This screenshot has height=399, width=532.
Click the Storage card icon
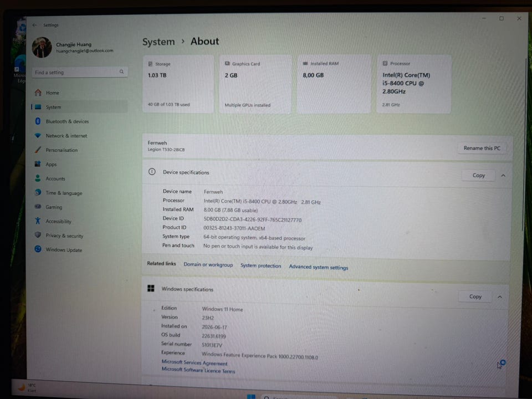(150, 64)
